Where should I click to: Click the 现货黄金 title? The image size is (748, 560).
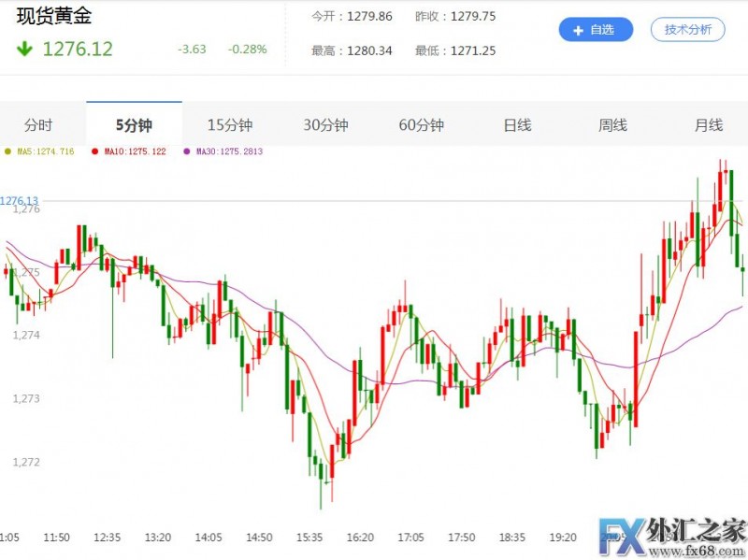point(54,17)
